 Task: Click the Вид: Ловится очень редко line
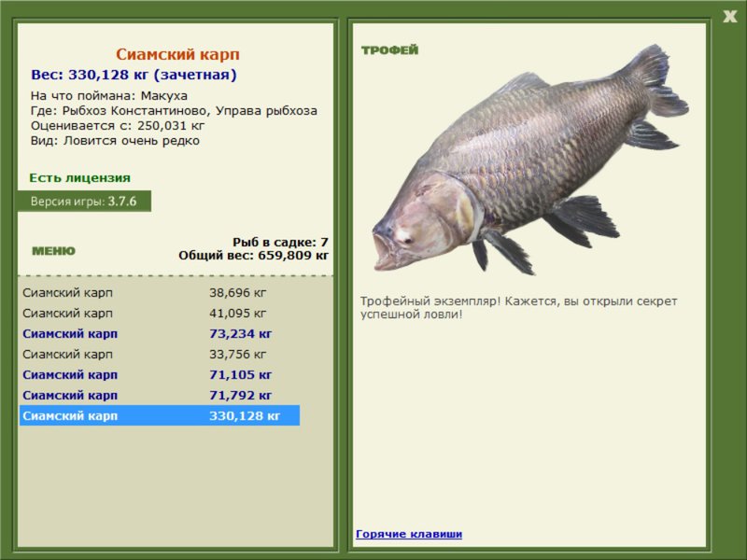[x=115, y=141]
